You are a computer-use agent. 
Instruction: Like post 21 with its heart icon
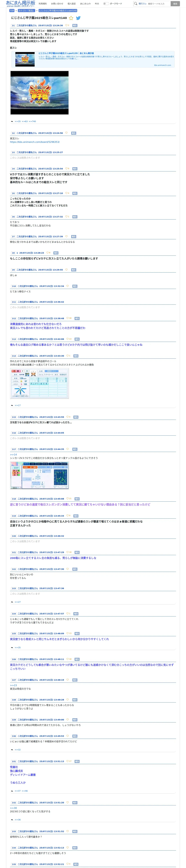pos(68,552)
